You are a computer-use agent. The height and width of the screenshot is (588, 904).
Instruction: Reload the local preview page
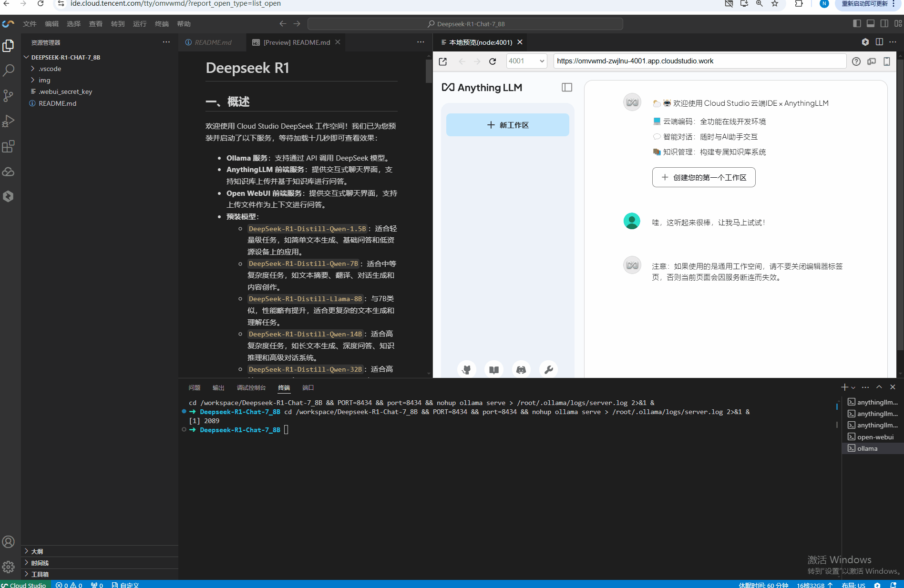[x=493, y=61]
